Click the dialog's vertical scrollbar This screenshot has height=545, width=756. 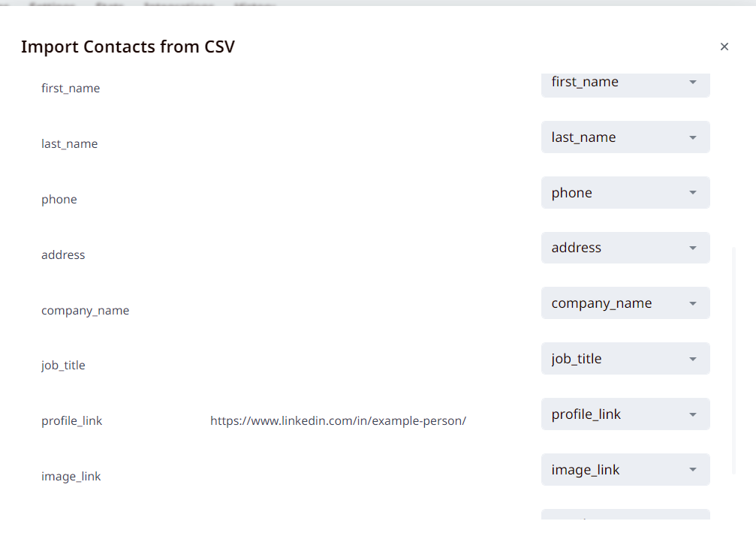pos(733,360)
